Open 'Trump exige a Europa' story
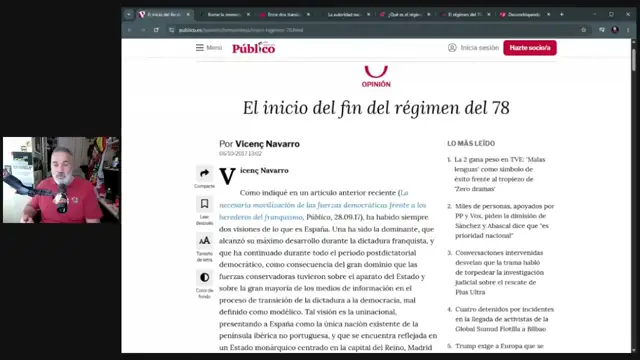This screenshot has width=640, height=360. [x=499, y=346]
